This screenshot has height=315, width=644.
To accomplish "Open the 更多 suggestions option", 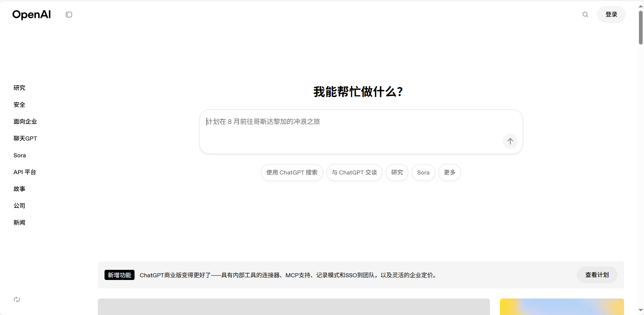I will pyautogui.click(x=449, y=172).
